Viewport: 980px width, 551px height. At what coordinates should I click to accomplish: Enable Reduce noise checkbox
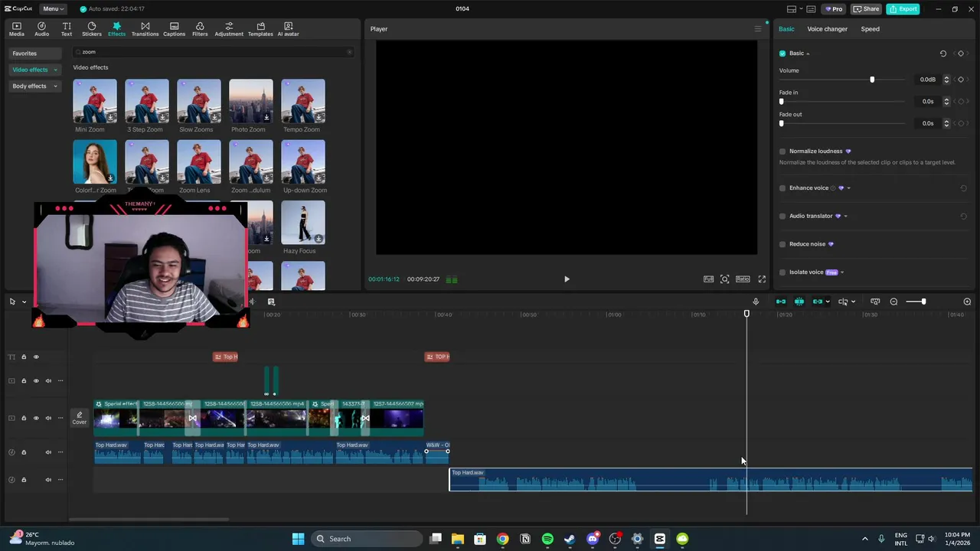[x=782, y=244]
